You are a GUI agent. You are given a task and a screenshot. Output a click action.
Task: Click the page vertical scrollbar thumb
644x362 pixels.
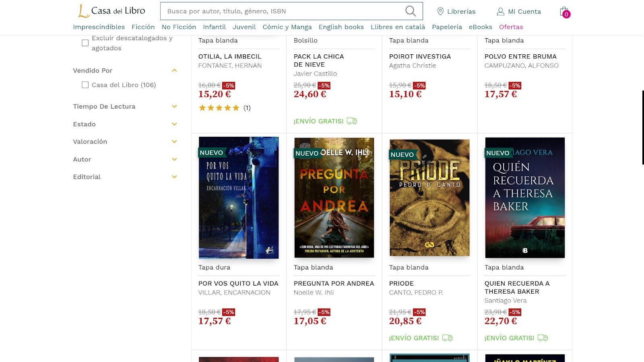coord(643,127)
